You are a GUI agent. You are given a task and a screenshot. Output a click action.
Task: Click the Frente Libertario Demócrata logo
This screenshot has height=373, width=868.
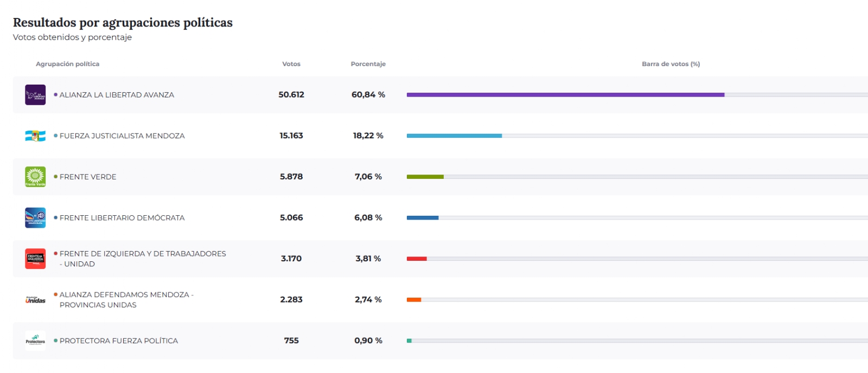click(x=35, y=218)
